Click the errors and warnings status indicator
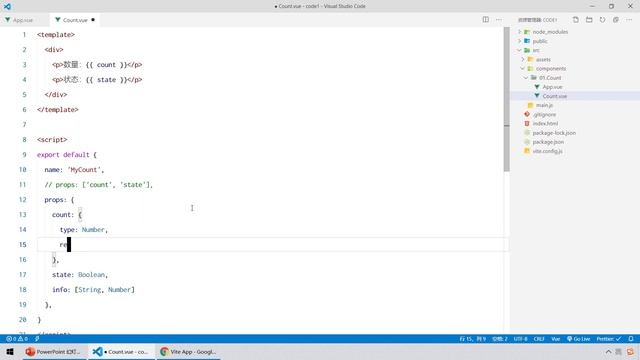This screenshot has width=640, height=360. (17, 339)
